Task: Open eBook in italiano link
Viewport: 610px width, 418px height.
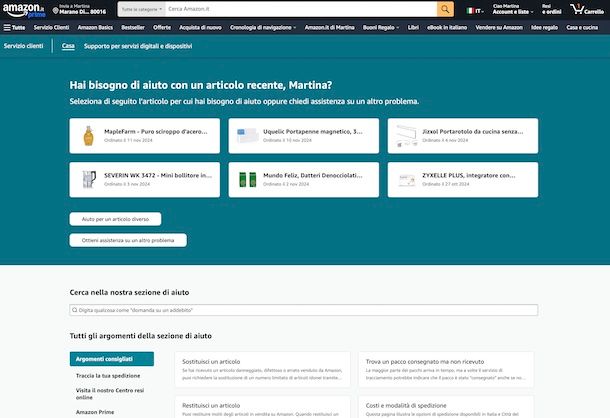Action: click(x=447, y=28)
